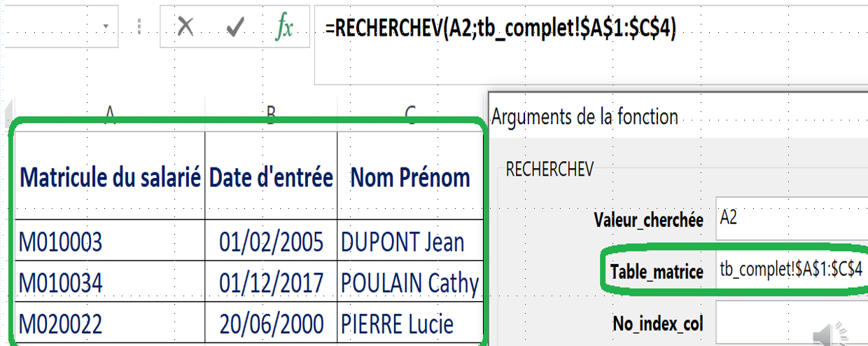Click the Nom Prénom header cell

(x=410, y=177)
